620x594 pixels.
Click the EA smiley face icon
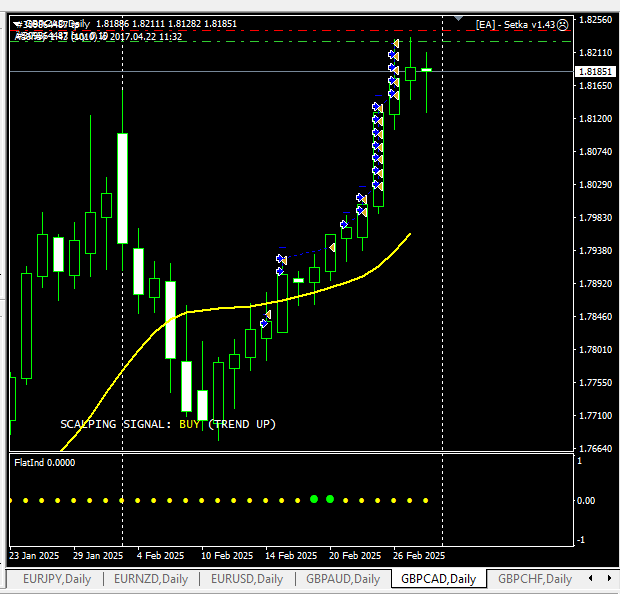coord(562,25)
